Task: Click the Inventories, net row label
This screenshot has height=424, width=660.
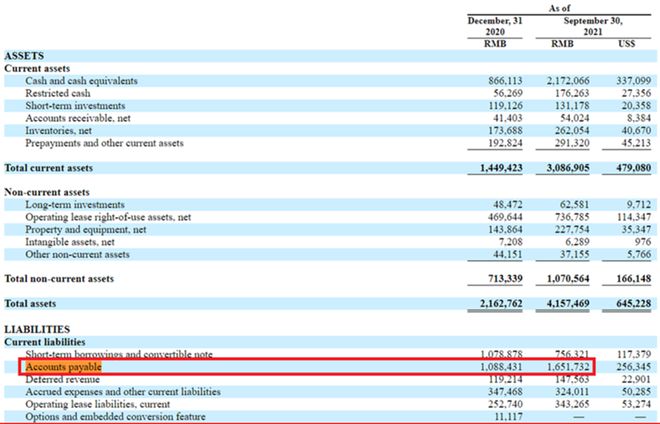Action: point(59,131)
